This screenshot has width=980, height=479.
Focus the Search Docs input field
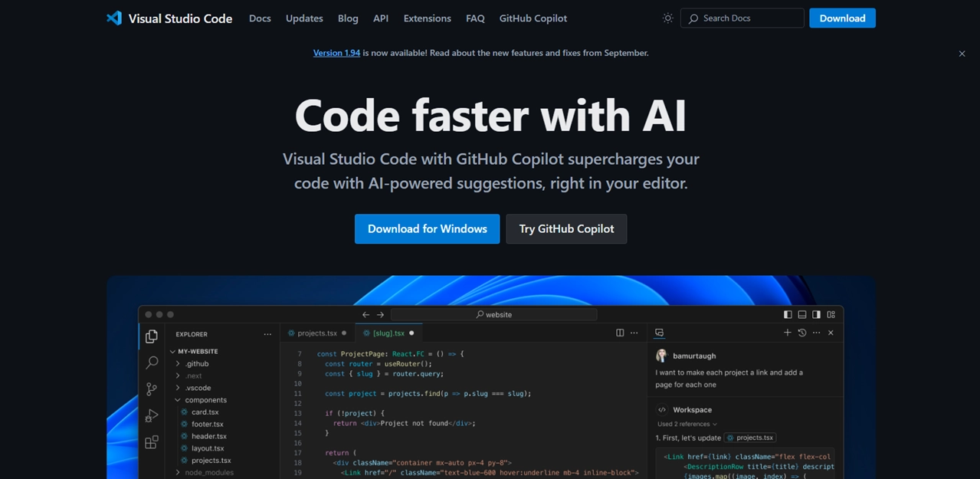point(742,18)
